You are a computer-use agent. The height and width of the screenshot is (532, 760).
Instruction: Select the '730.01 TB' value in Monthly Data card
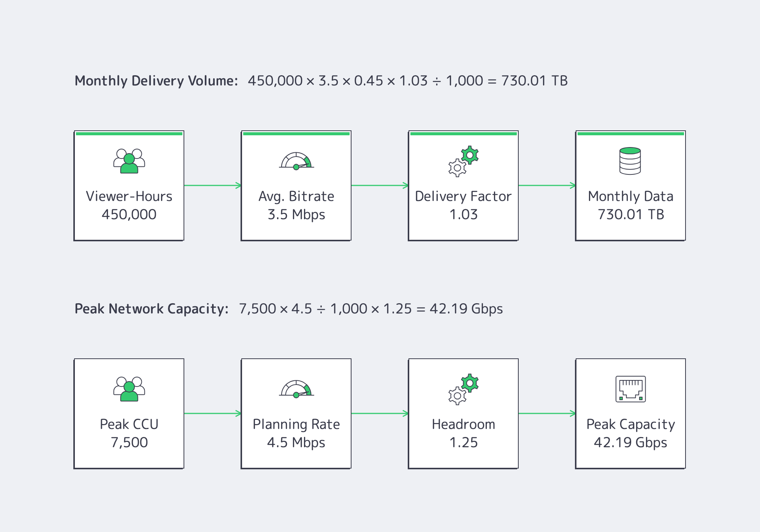pos(631,215)
